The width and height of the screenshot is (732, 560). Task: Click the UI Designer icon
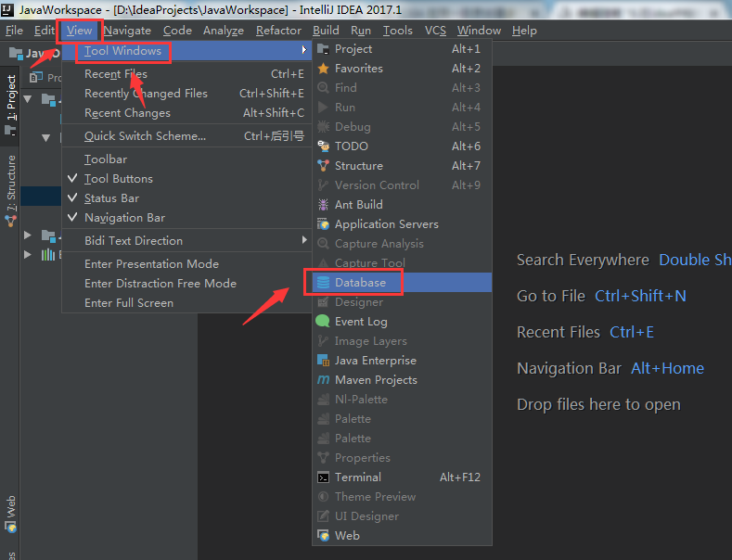(323, 516)
